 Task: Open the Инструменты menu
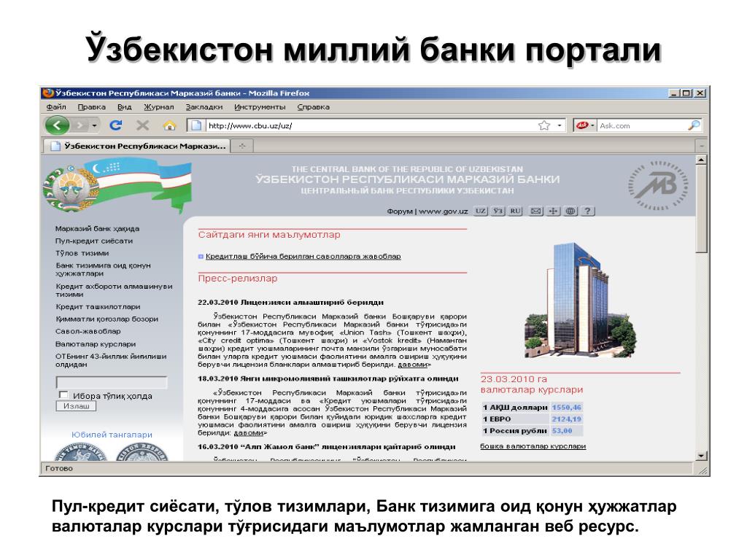pyautogui.click(x=260, y=106)
